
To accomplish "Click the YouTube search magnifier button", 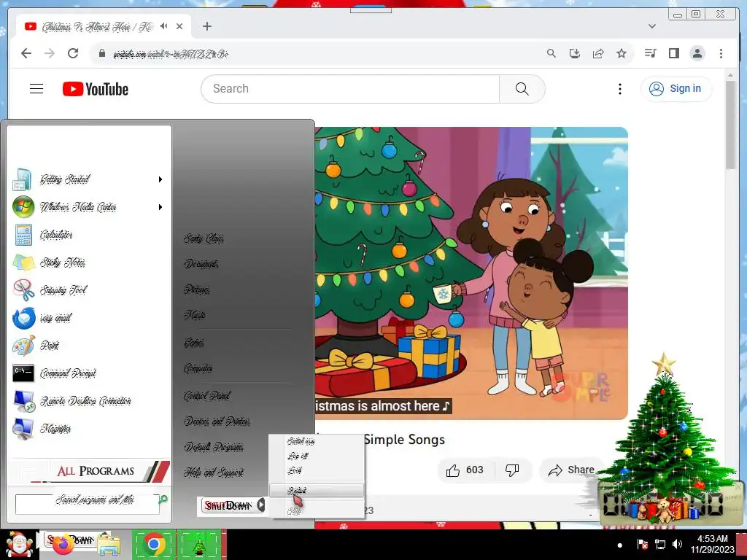I will coord(522,88).
